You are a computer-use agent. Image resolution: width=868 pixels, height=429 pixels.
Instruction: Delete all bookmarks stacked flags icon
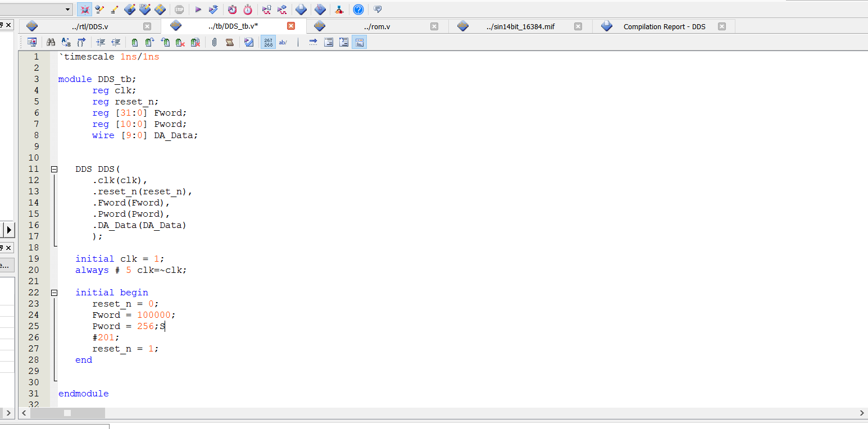coord(196,42)
